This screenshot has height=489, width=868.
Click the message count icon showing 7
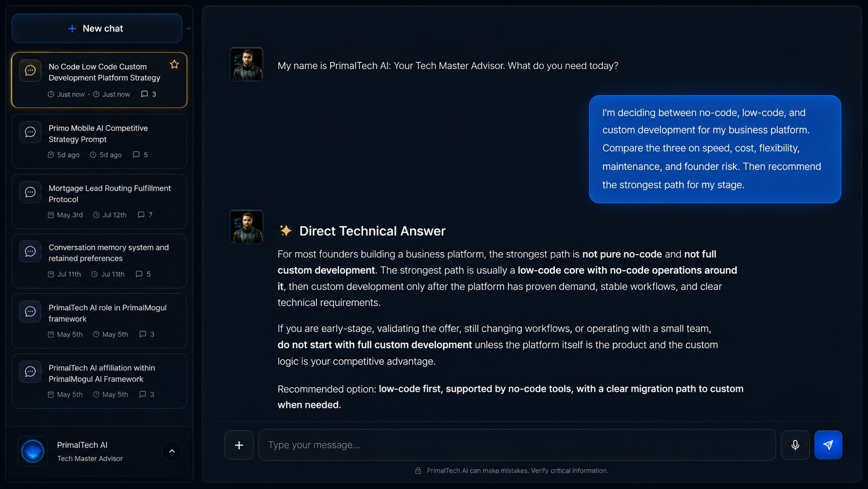pyautogui.click(x=141, y=215)
